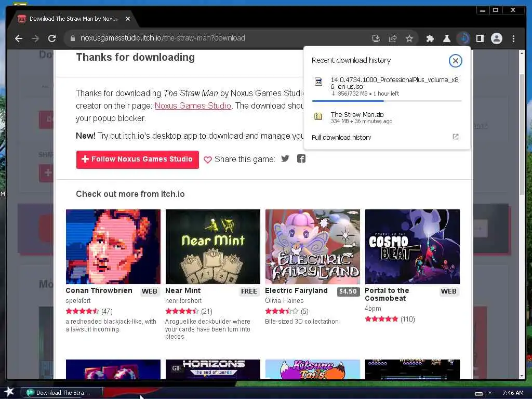Open the Conan Throwbrien game thumbnail
The width and height of the screenshot is (532, 399).
113,247
